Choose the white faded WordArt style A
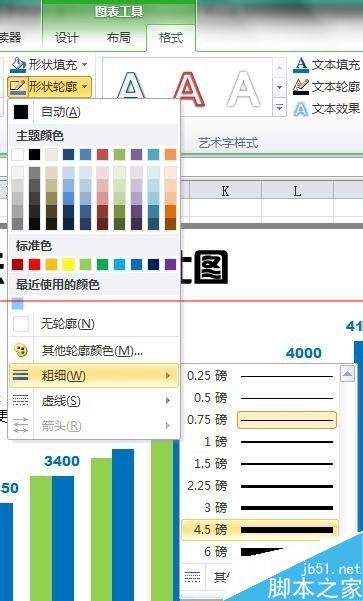Image resolution: width=363 pixels, height=601 pixels. coord(244,89)
